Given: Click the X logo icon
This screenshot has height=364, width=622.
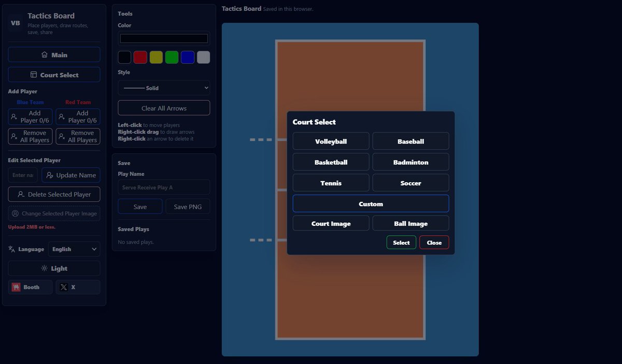Looking at the screenshot, I should 64,287.
